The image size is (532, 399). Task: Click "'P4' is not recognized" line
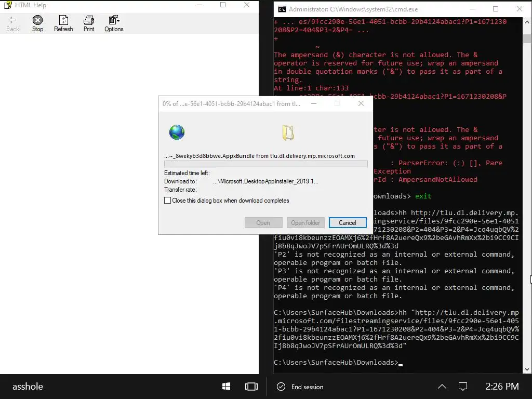[394, 288]
